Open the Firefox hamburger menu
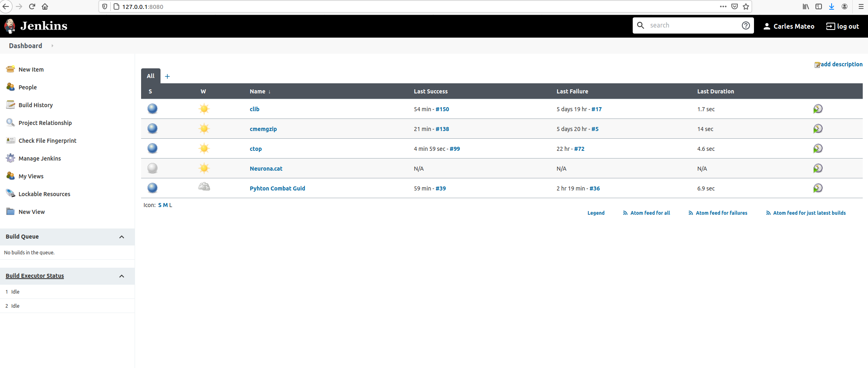This screenshot has height=368, width=868. coord(861,6)
